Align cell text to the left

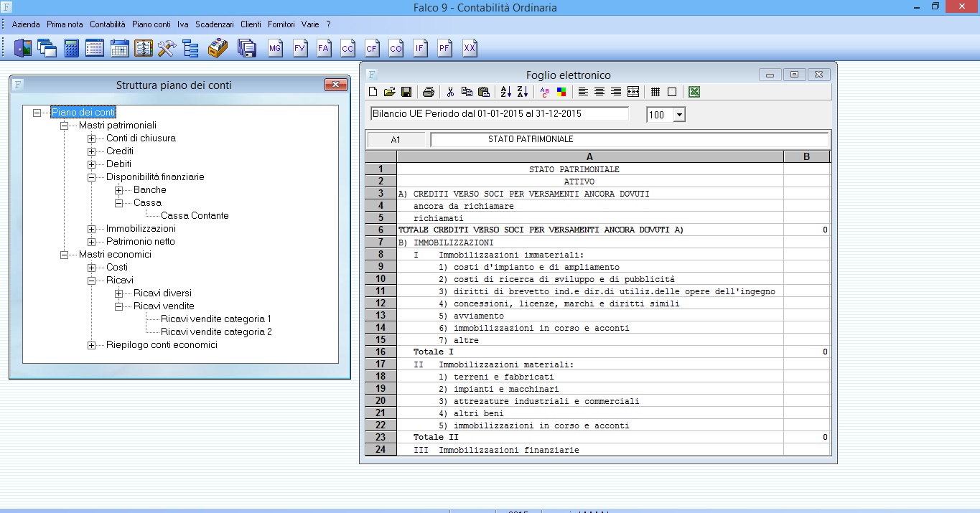coord(583,92)
